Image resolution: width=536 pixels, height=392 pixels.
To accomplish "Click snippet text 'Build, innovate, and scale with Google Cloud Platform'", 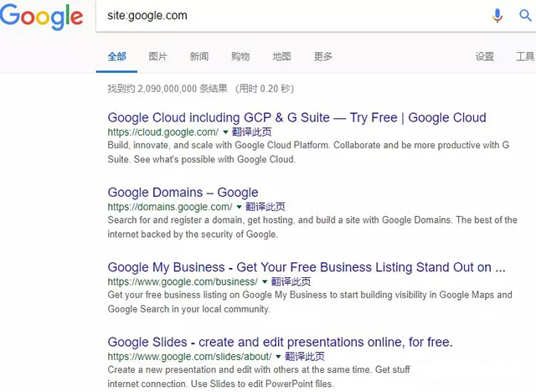I will (219, 145).
